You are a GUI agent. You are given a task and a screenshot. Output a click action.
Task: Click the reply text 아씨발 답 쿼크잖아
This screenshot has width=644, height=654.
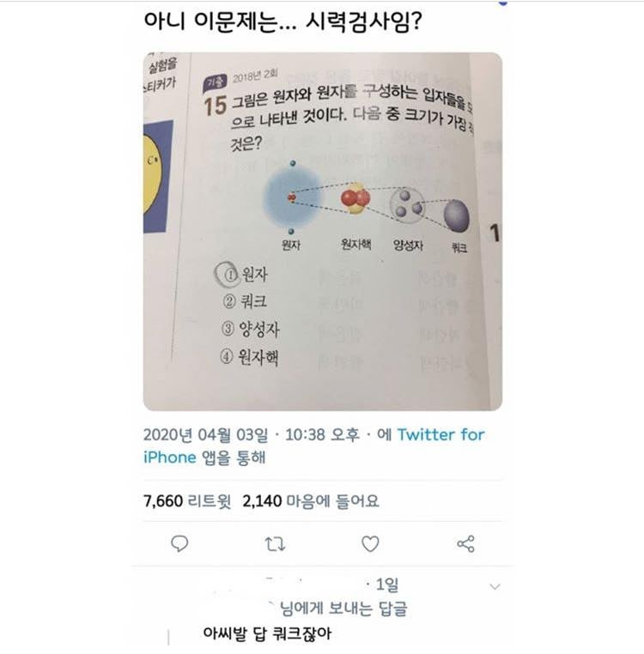[267, 633]
